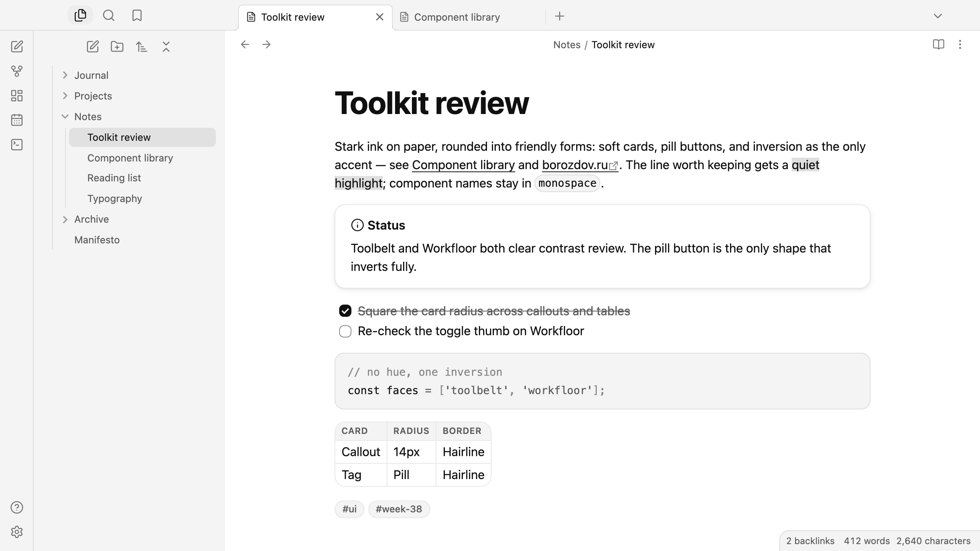The width and height of the screenshot is (980, 551).
Task: Open canvas icon in left ribbon
Action: [x=17, y=96]
